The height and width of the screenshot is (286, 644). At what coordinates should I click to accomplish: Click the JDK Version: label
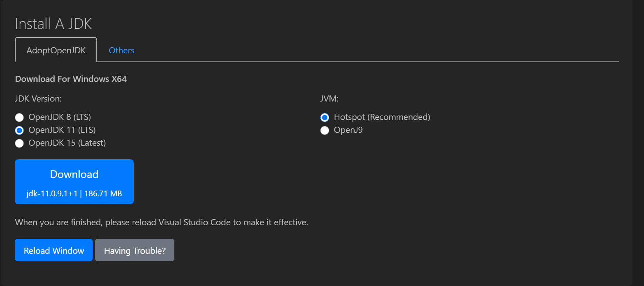tap(38, 99)
